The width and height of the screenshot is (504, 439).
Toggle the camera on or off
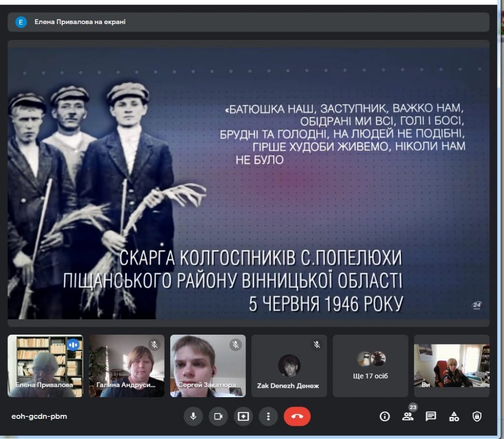[x=218, y=416]
